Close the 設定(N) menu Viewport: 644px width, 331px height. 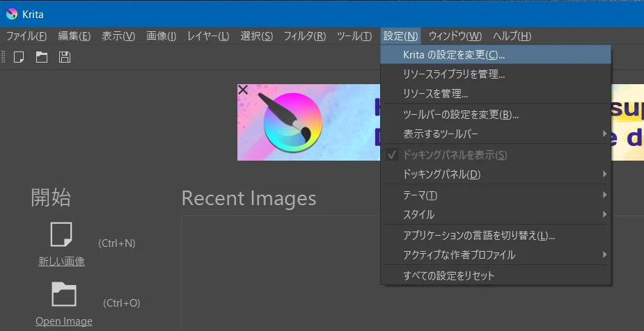(400, 36)
